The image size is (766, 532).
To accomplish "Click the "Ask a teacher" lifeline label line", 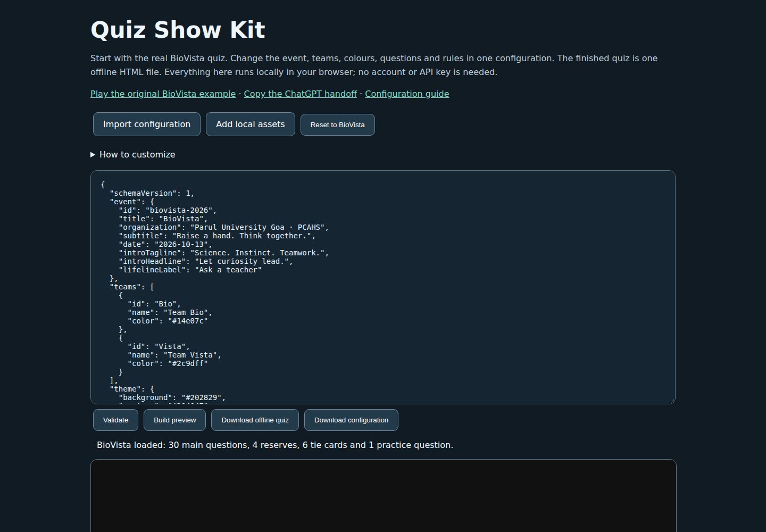I will [190, 270].
